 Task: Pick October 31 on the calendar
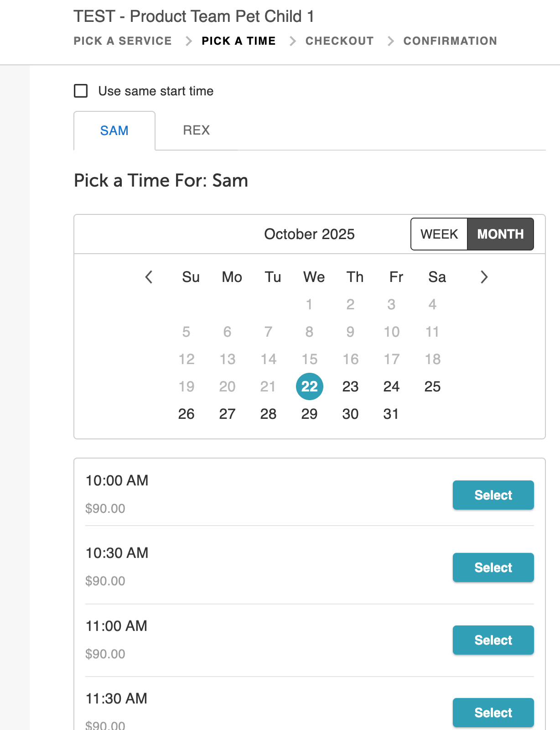(x=391, y=414)
